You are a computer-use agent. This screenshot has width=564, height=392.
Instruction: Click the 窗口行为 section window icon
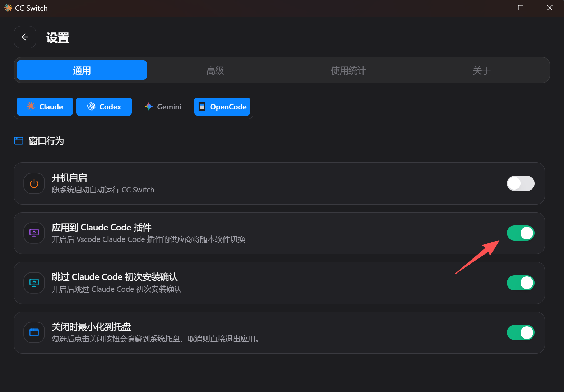(x=19, y=141)
